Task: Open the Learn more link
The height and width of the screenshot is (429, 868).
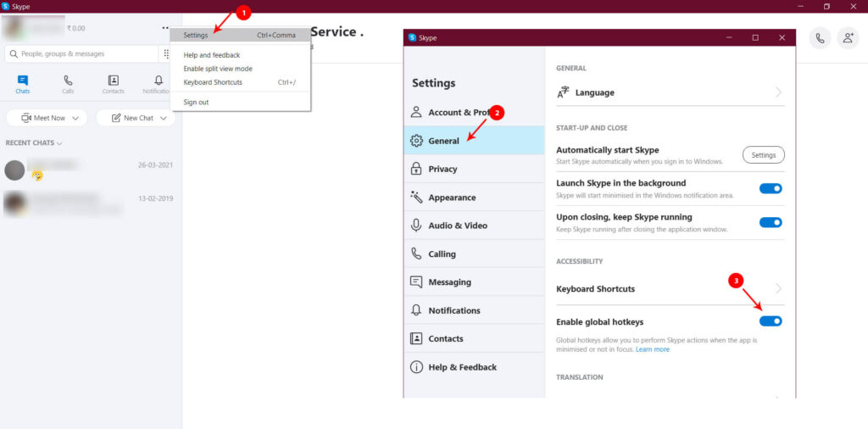Action: pos(653,349)
